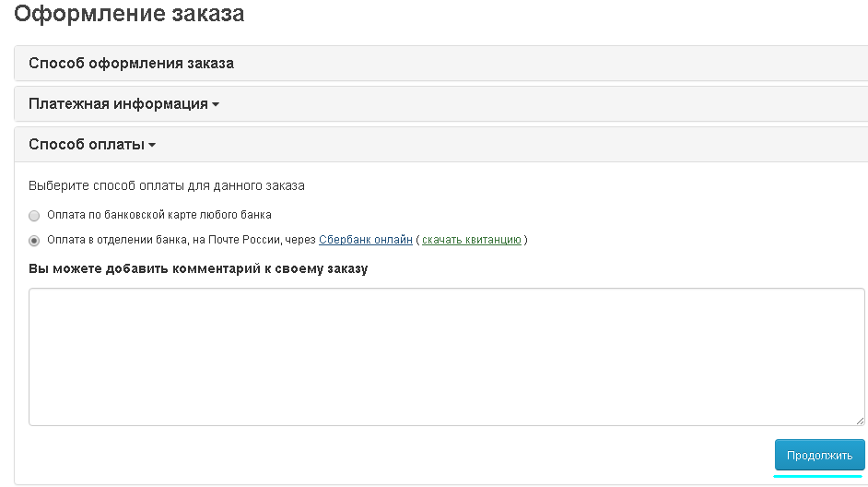Click the text "Выберите способ оплаты для данного заказа"

click(167, 185)
